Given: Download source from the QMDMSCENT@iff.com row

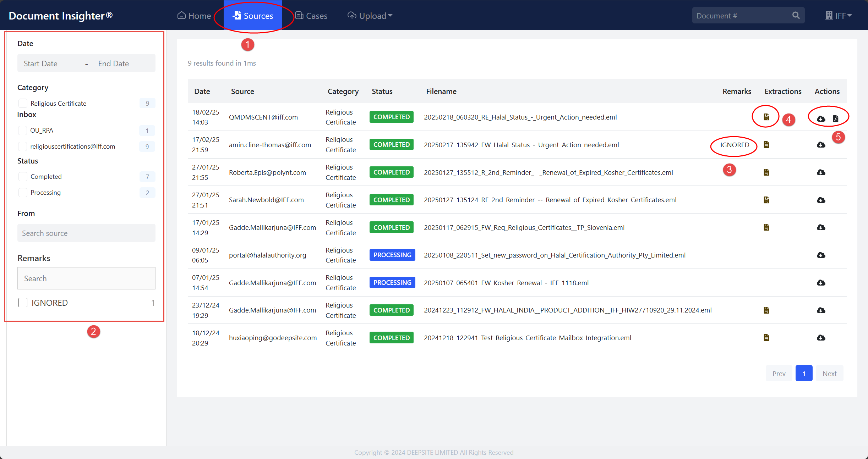Looking at the screenshot, I should 821,119.
